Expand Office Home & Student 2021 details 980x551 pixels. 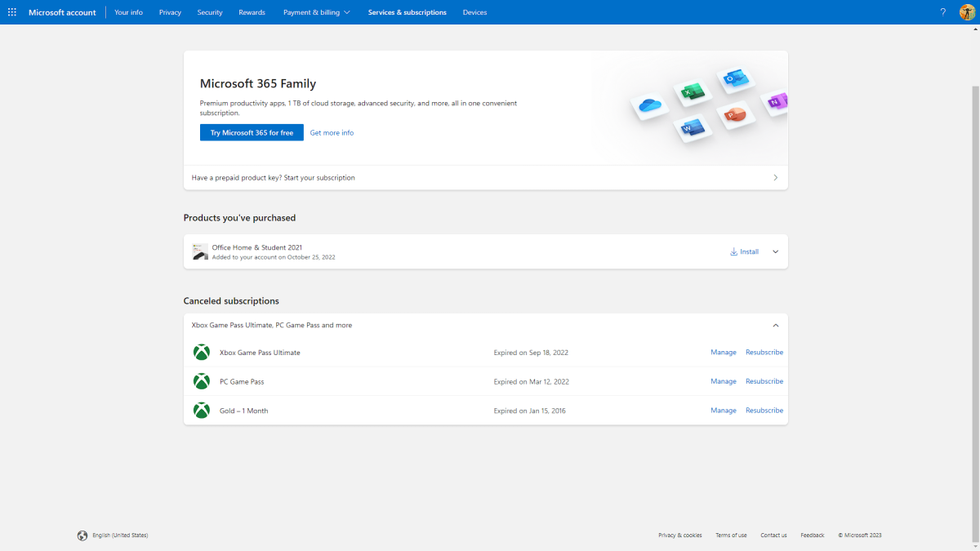[775, 251]
